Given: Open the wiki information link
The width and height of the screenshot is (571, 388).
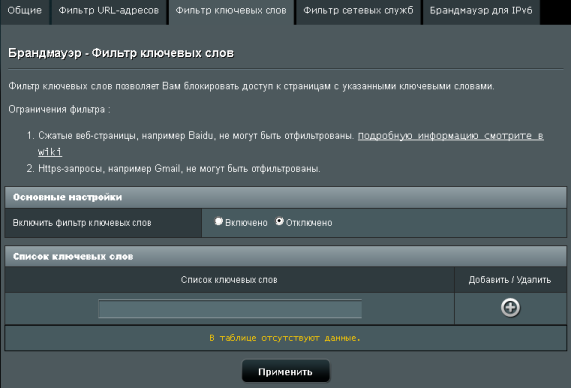Looking at the screenshot, I should point(450,136).
